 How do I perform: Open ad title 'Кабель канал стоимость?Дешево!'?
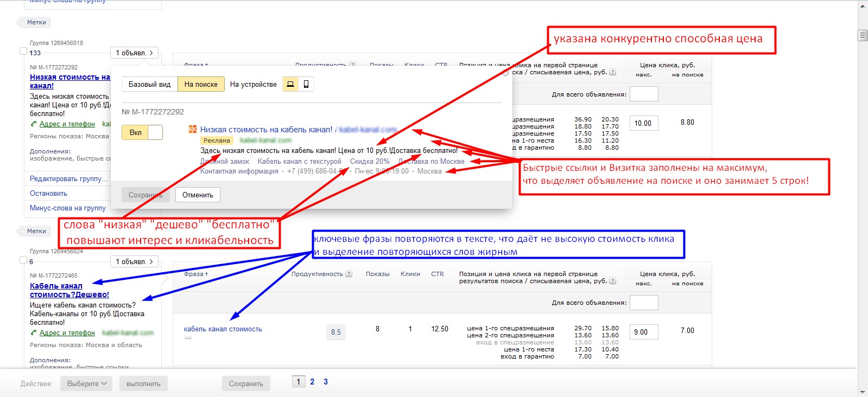coord(69,290)
